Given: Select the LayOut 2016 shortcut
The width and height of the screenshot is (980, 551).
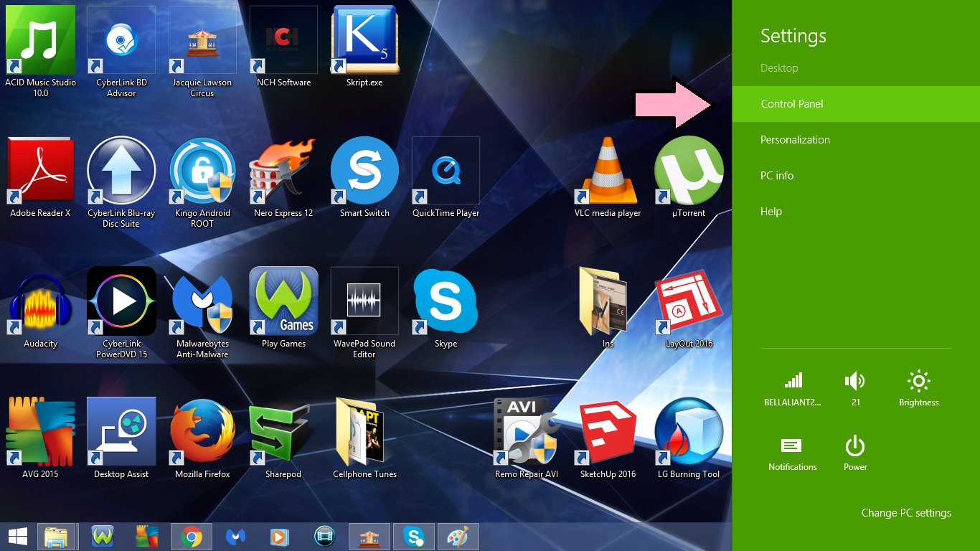Looking at the screenshot, I should pos(689,308).
